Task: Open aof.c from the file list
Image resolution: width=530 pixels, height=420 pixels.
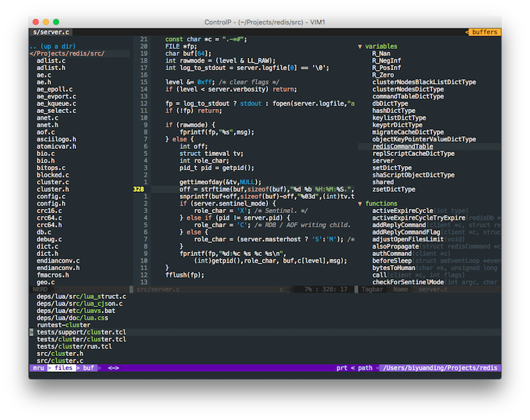Action: (x=46, y=132)
